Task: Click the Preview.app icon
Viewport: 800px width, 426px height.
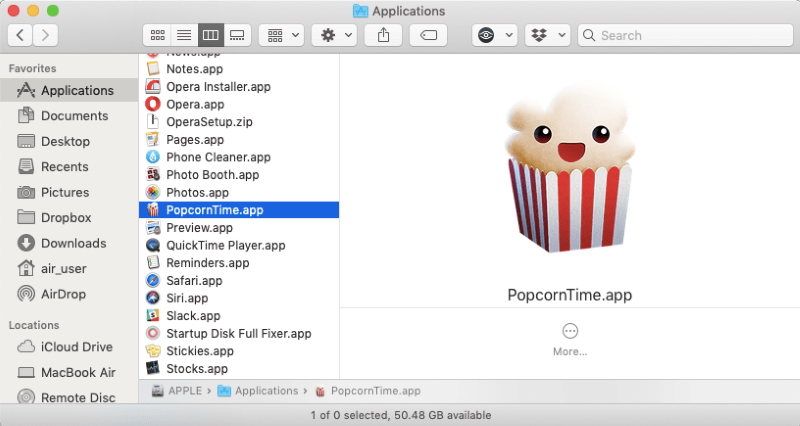Action: (x=153, y=228)
